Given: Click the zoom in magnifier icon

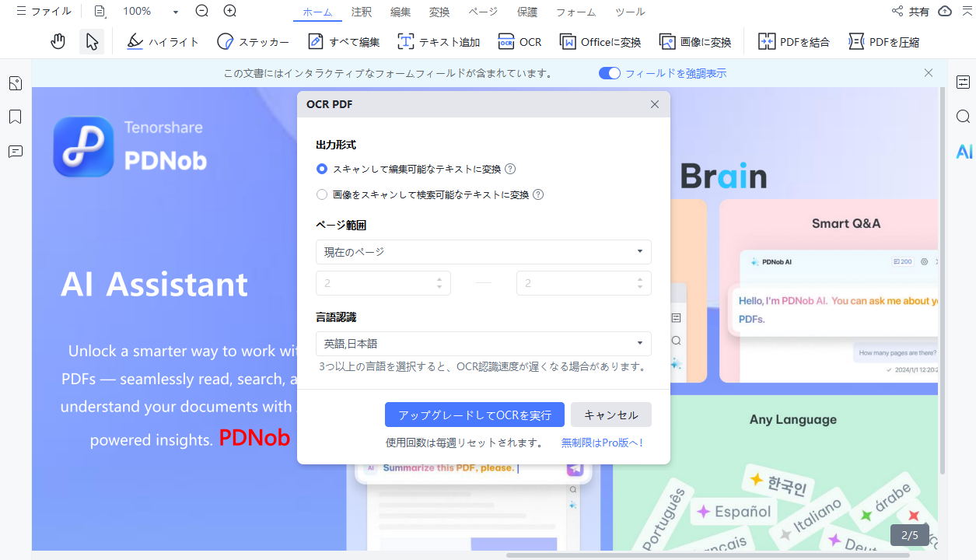Looking at the screenshot, I should coord(230,11).
